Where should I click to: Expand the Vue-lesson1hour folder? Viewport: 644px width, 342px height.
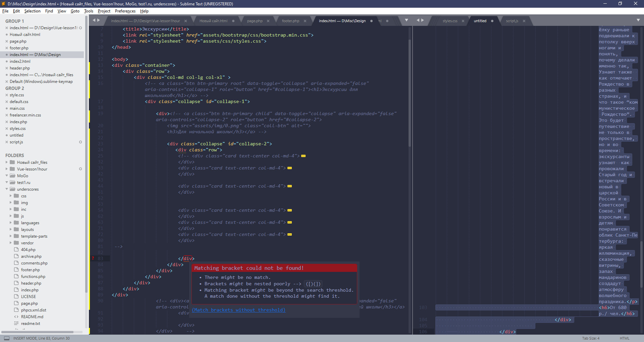click(x=6, y=169)
